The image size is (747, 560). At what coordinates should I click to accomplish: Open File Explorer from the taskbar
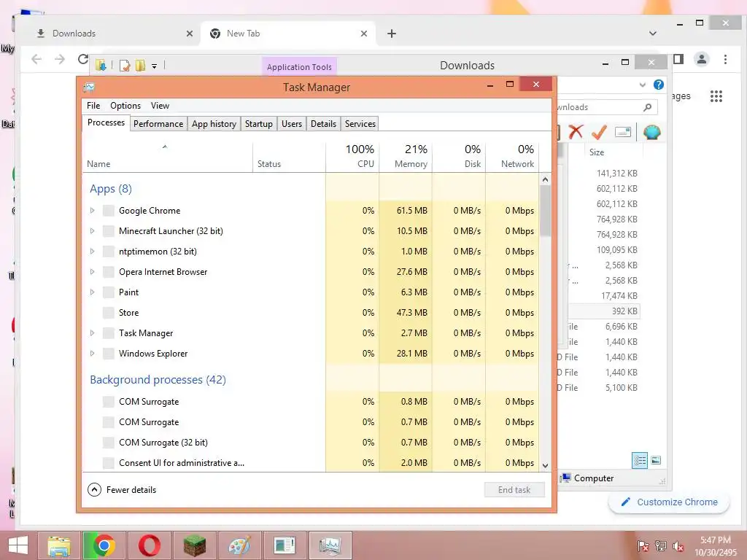pyautogui.click(x=58, y=545)
